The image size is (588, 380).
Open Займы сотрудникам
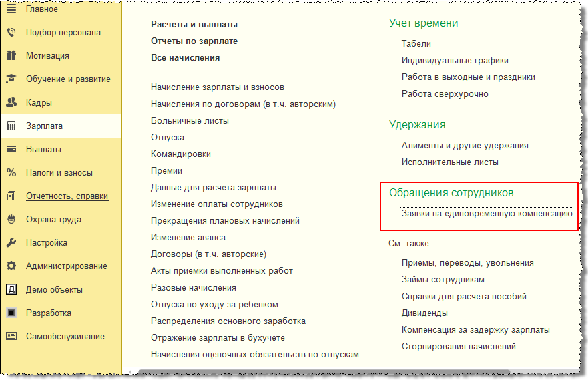443,280
